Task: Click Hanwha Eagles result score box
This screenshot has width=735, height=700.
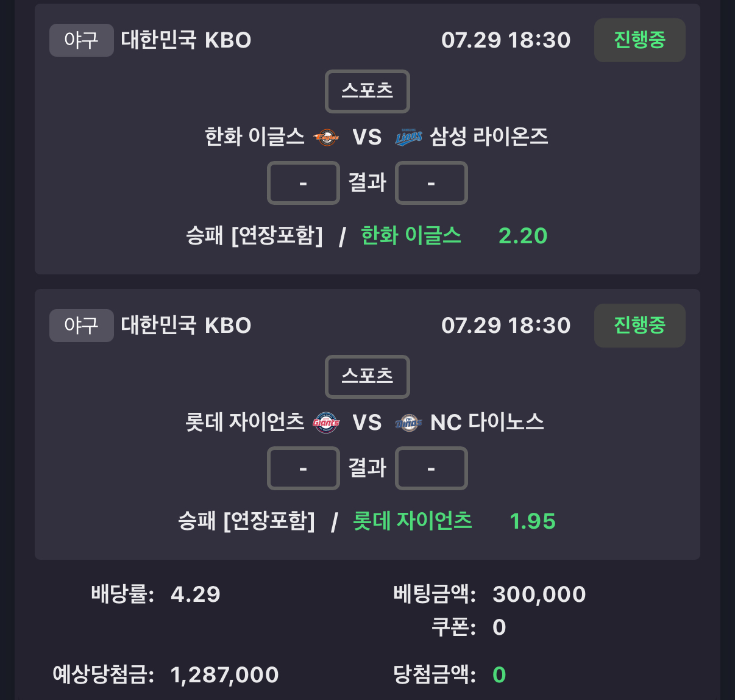Action: point(304,183)
